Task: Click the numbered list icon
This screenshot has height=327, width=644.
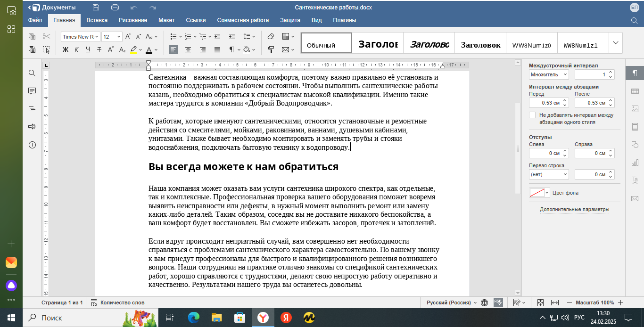Action: tap(188, 36)
